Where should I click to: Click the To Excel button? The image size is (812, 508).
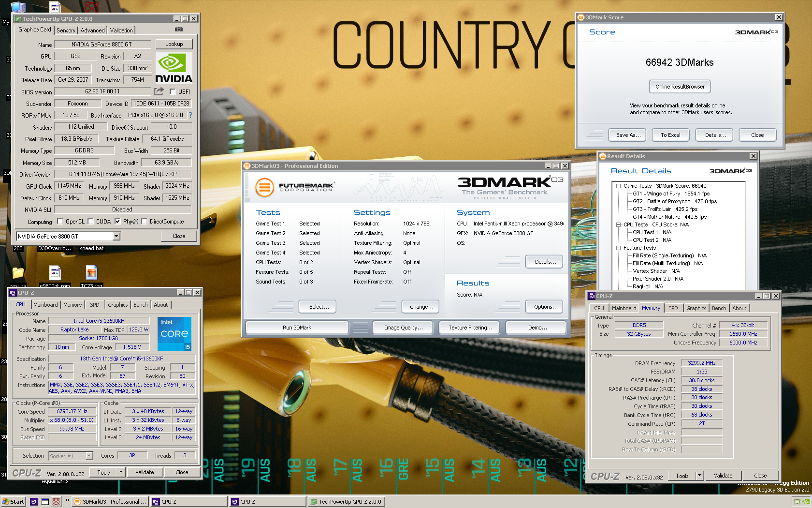[x=670, y=135]
